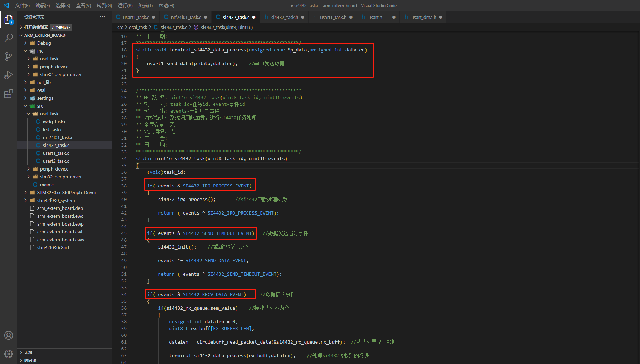
Task: Expand the Debug folder
Action: coord(44,43)
